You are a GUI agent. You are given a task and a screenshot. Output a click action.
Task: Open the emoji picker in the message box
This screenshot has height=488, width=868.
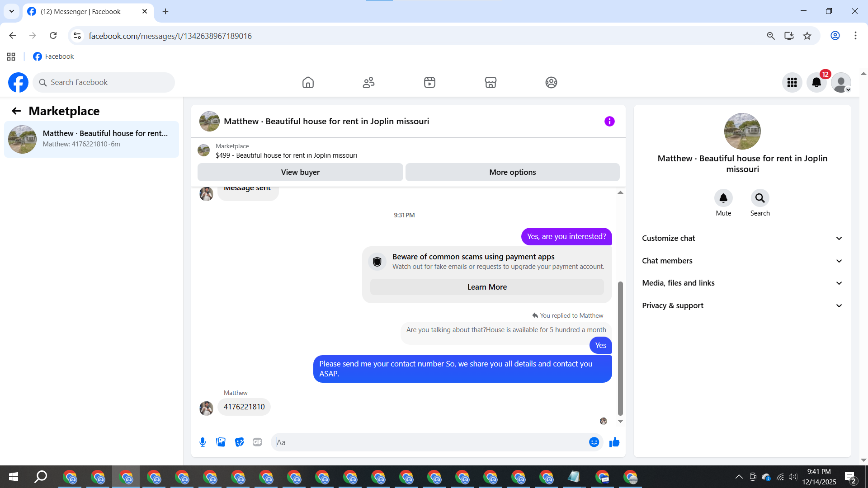(594, 442)
